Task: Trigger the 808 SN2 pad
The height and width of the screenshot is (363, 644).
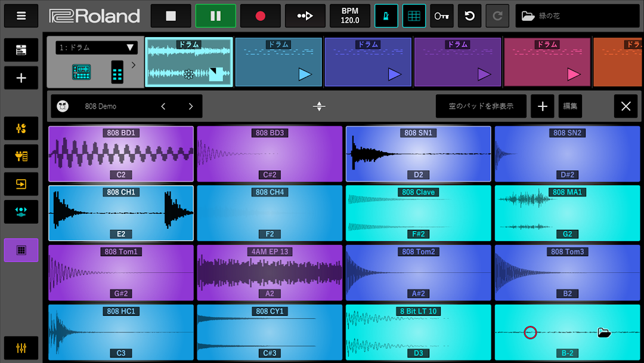Action: click(x=567, y=154)
